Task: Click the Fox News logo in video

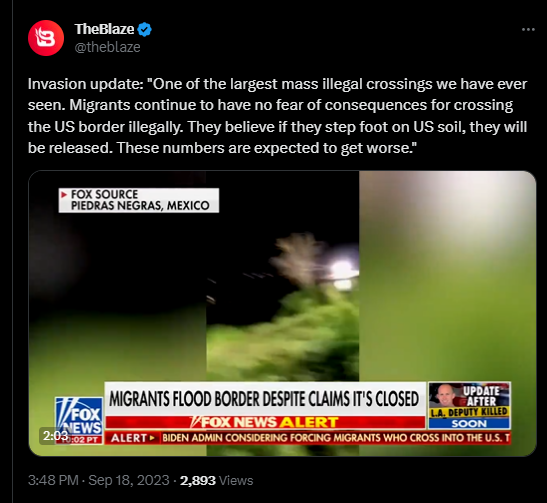Action: (x=79, y=420)
